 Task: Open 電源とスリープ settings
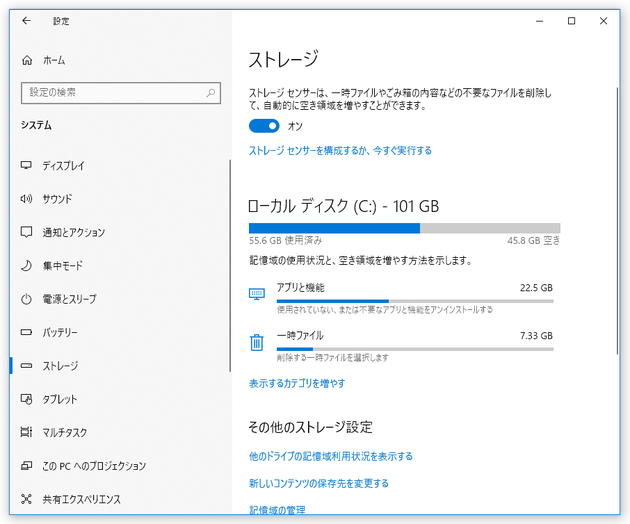[x=120, y=299]
